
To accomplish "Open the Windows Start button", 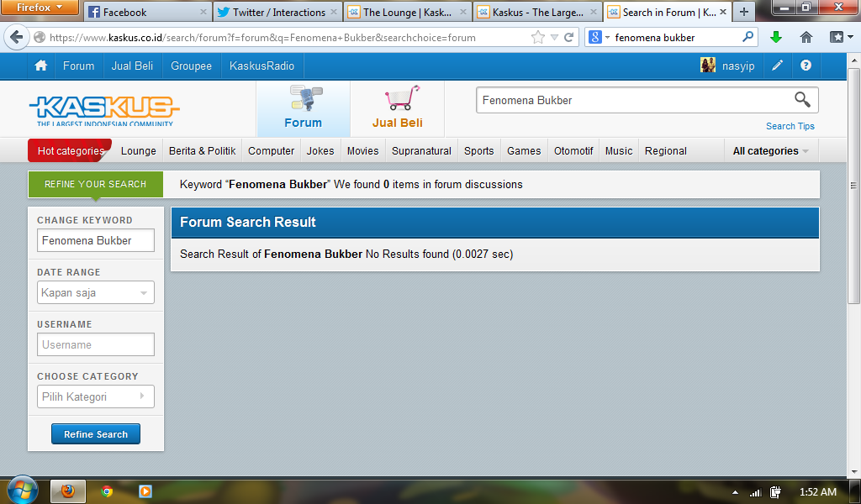I will click(x=22, y=491).
